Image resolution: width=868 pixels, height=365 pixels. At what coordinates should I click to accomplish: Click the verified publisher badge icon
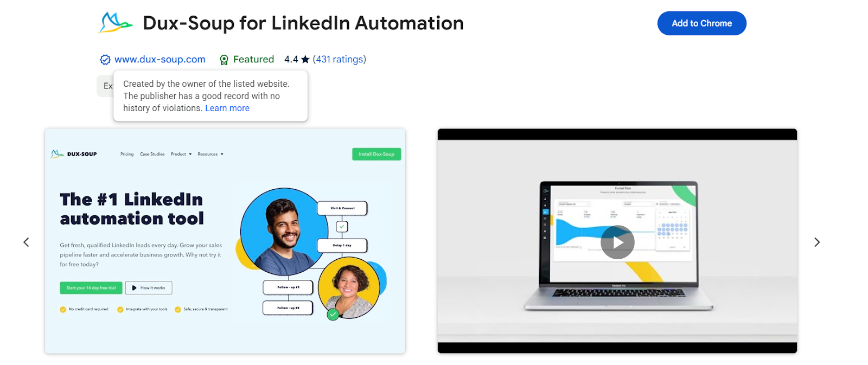(x=105, y=60)
